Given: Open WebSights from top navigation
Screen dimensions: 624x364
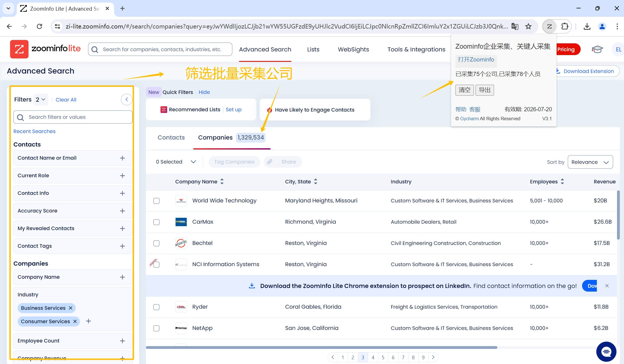Looking at the screenshot, I should (x=353, y=49).
